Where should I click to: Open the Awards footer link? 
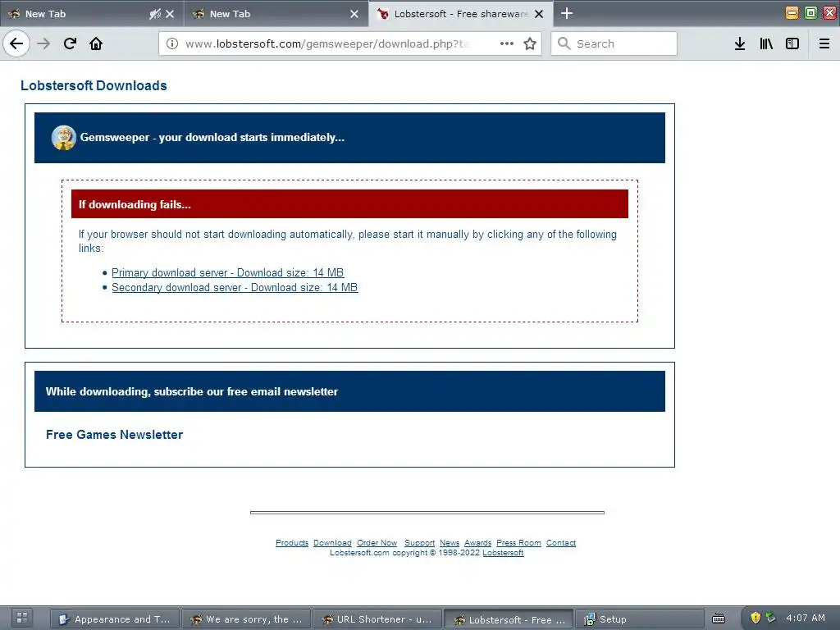pyautogui.click(x=478, y=543)
